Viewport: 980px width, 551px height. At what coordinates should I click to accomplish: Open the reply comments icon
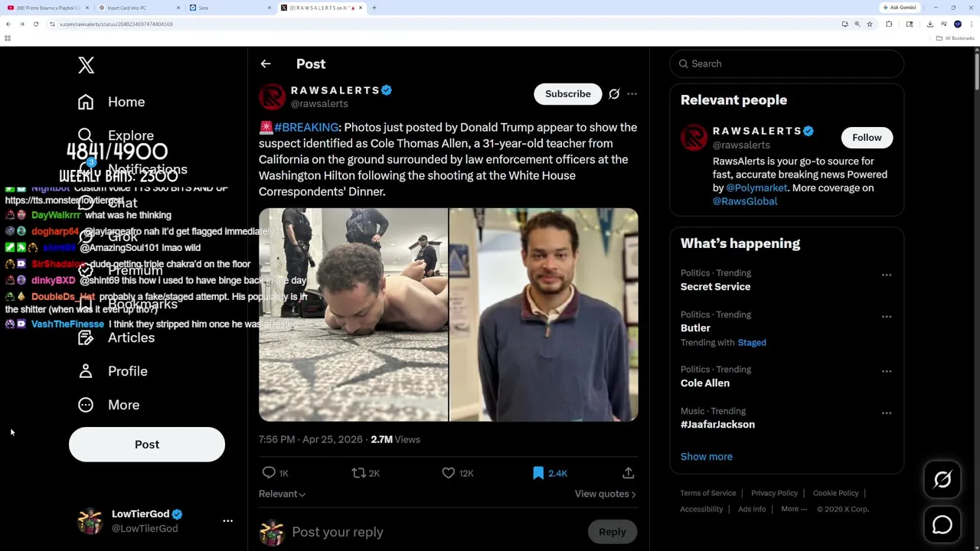click(269, 473)
